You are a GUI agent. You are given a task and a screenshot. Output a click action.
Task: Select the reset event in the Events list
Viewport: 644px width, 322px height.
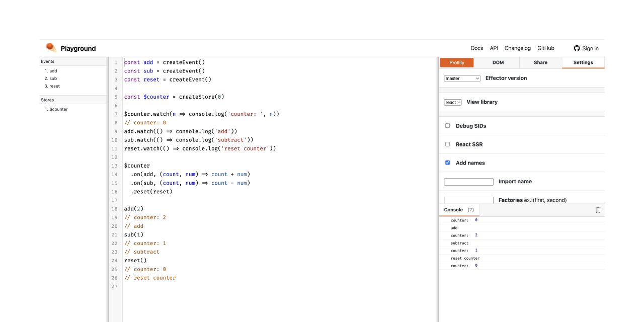click(52, 86)
